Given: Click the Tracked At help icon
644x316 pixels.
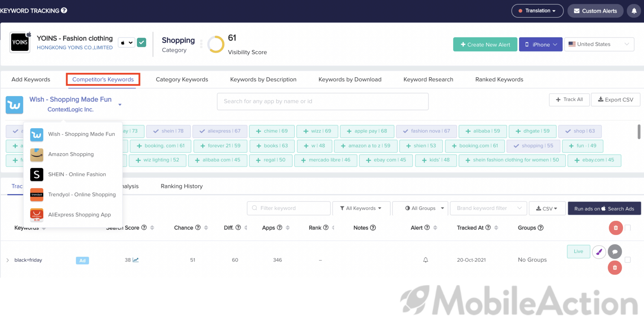Looking at the screenshot, I should click(x=488, y=228).
